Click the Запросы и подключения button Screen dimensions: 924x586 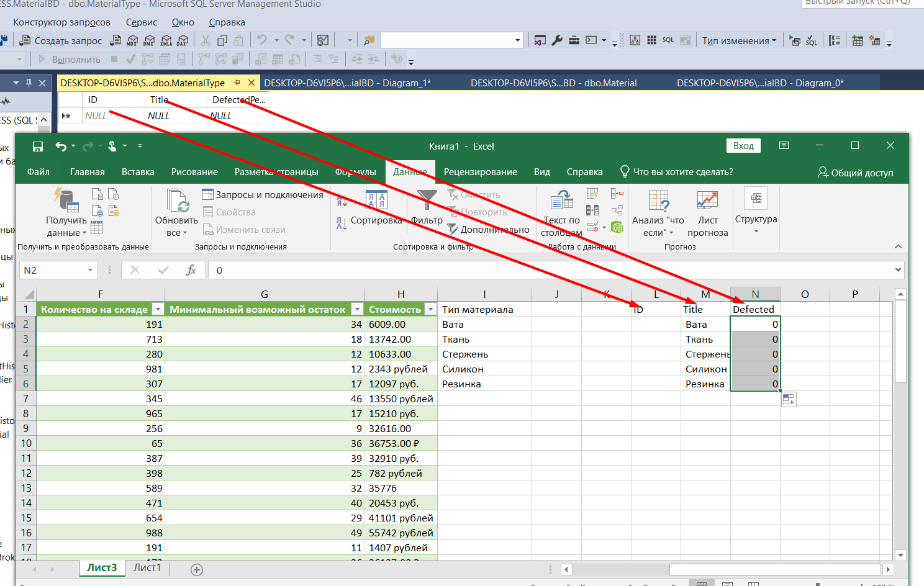click(x=263, y=195)
